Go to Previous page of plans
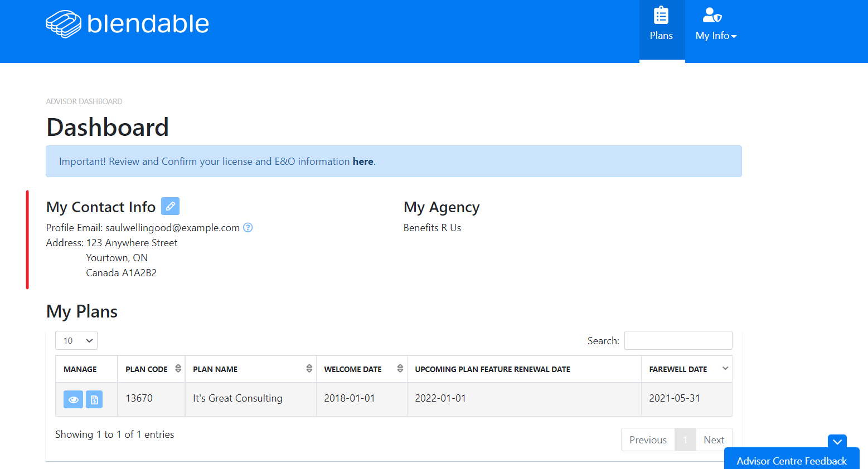The width and height of the screenshot is (868, 469). [648, 440]
